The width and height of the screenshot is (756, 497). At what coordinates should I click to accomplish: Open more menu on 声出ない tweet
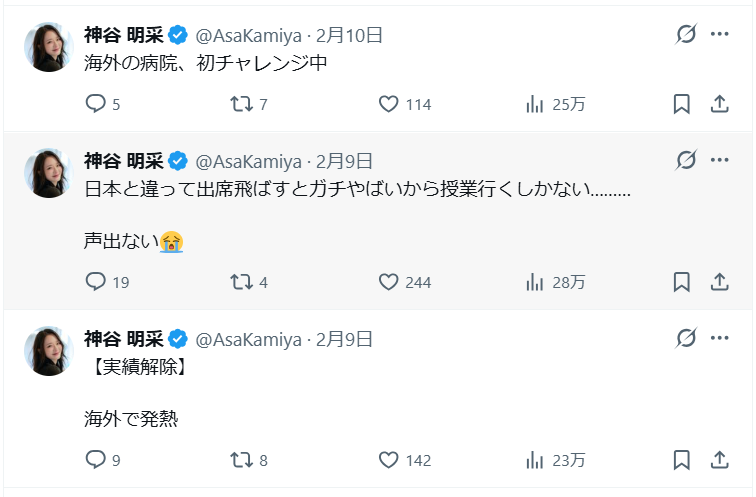[720, 160]
